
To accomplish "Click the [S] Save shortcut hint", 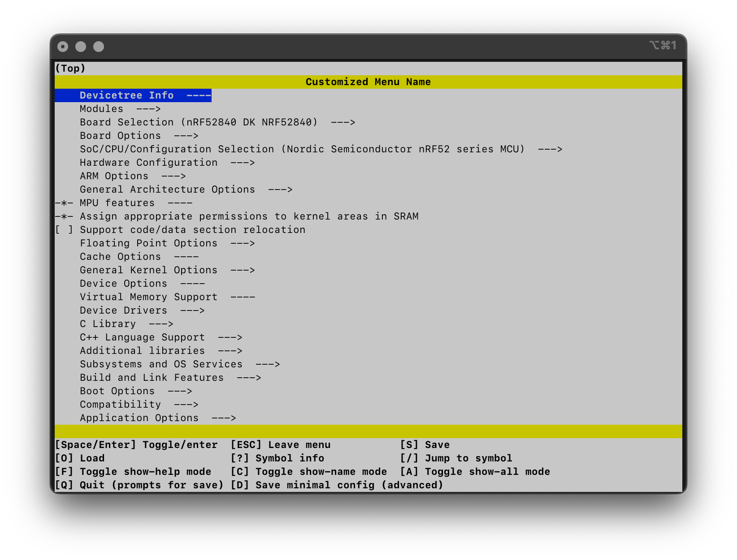I will 425,445.
